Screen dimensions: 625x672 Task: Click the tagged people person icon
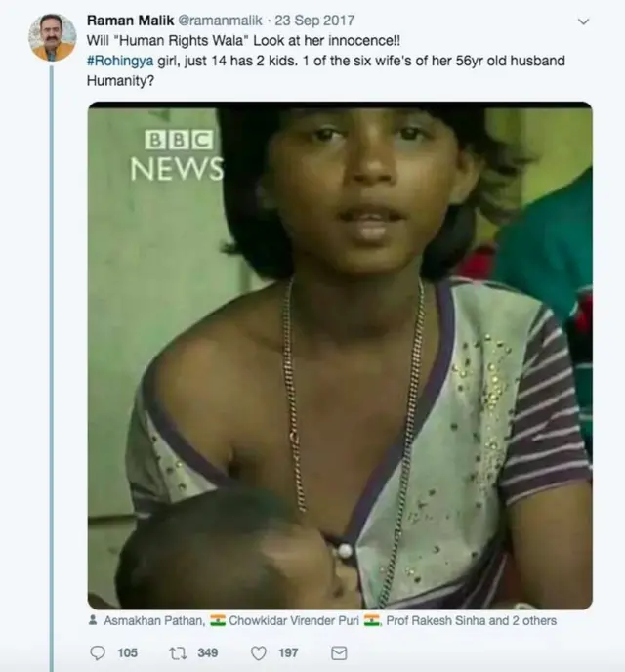93,620
